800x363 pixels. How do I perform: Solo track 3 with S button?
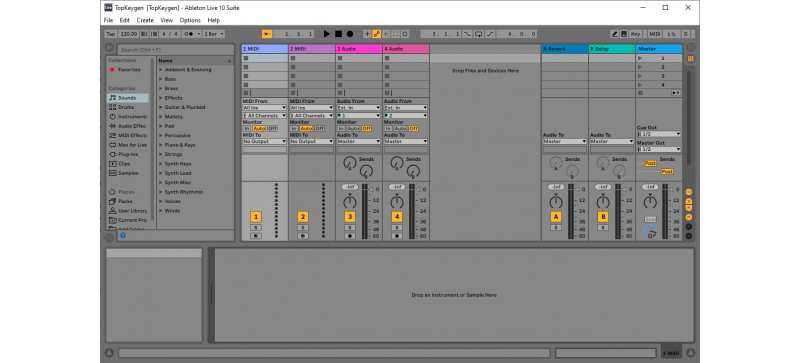point(350,228)
